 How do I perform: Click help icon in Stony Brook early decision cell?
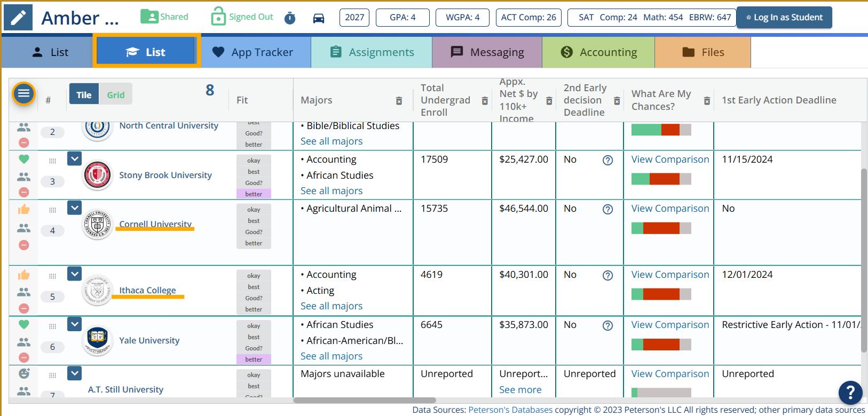[607, 160]
